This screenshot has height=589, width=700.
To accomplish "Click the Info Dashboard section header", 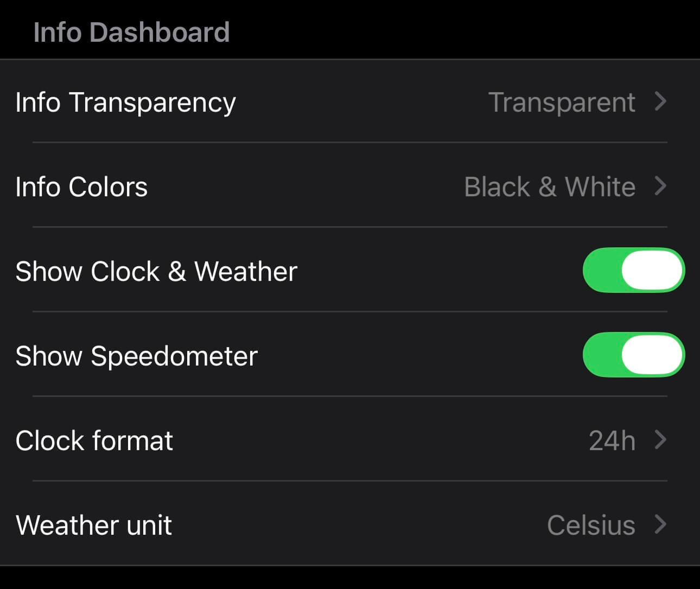I will (x=131, y=32).
